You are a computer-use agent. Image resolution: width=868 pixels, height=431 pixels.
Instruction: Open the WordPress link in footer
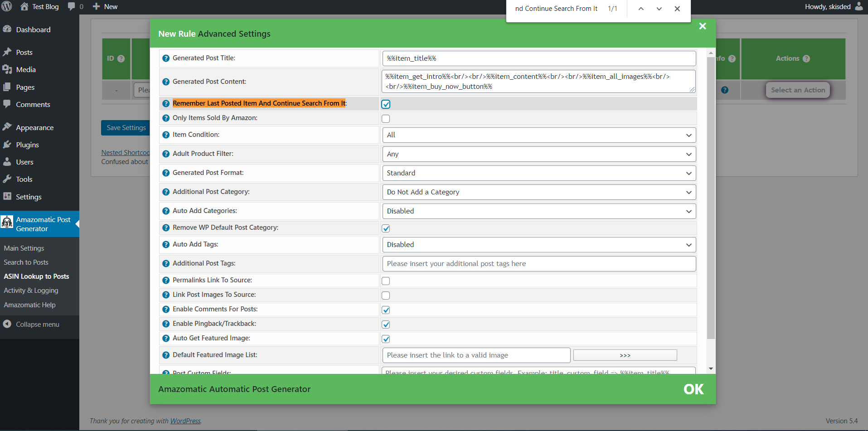pyautogui.click(x=185, y=421)
